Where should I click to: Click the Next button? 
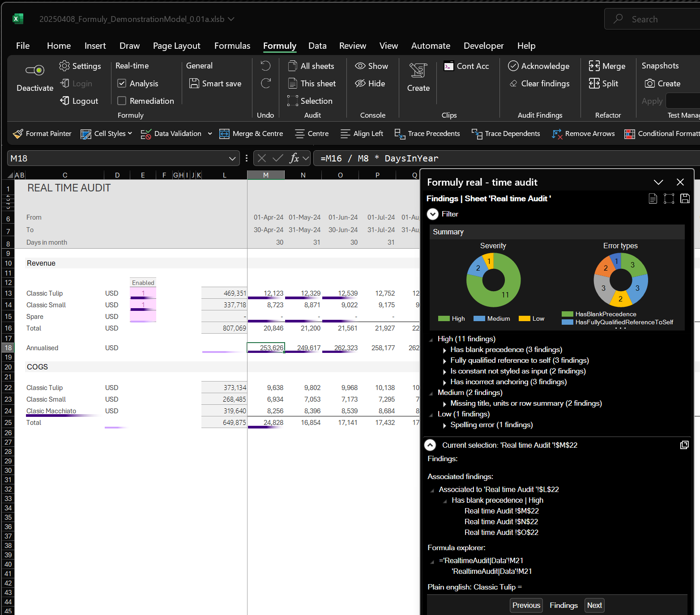click(x=594, y=605)
